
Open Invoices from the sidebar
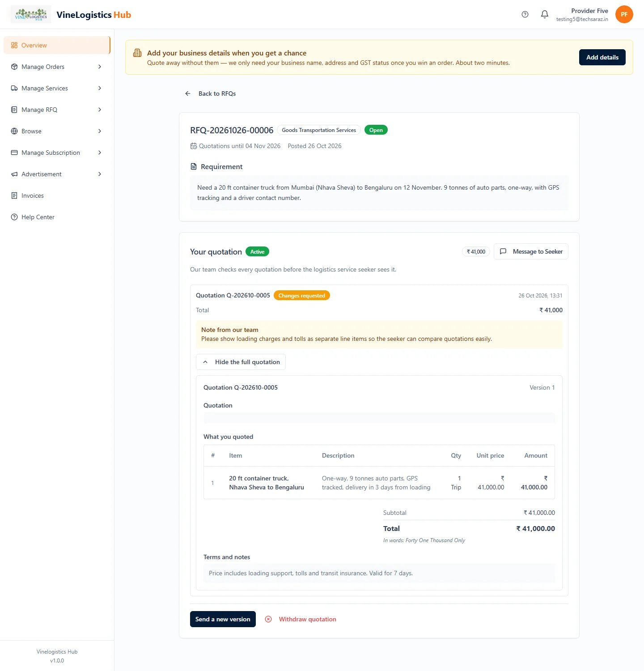click(x=57, y=195)
